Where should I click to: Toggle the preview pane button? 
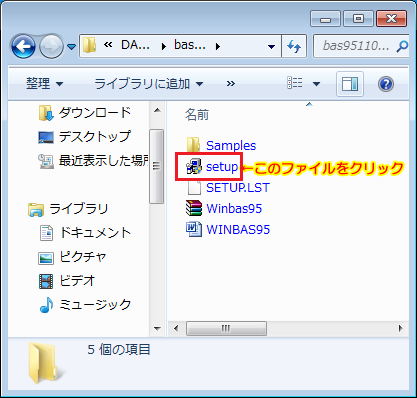(350, 84)
